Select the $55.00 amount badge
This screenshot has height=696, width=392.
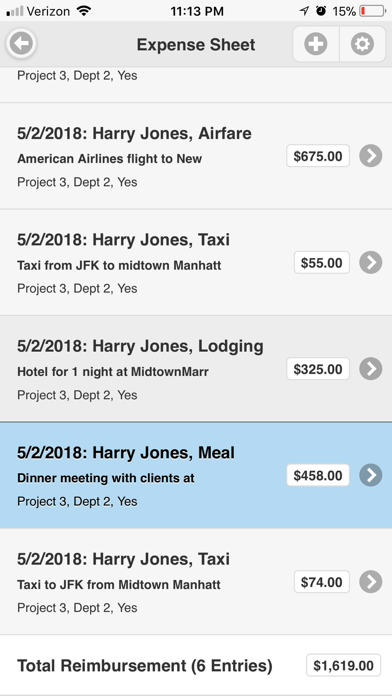322,262
